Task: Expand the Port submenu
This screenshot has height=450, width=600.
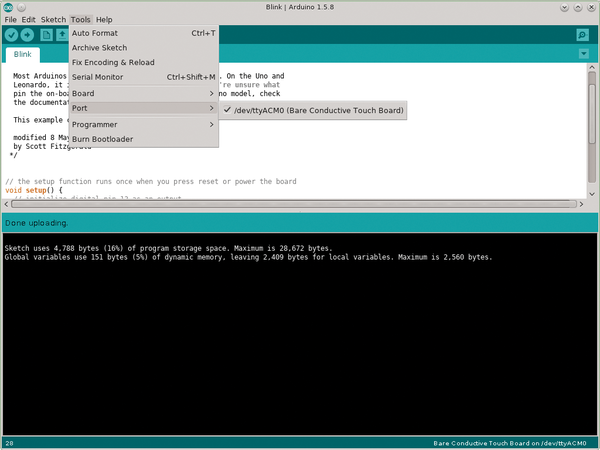Action: [x=143, y=108]
